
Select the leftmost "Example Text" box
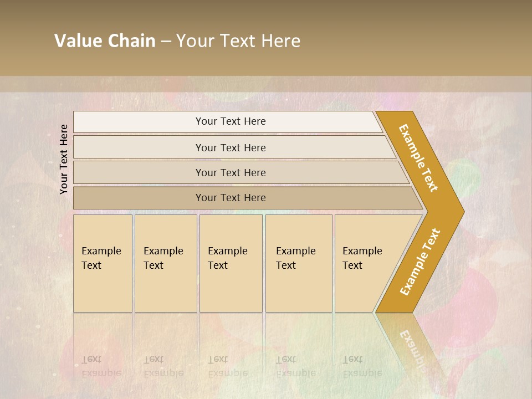[x=103, y=263]
